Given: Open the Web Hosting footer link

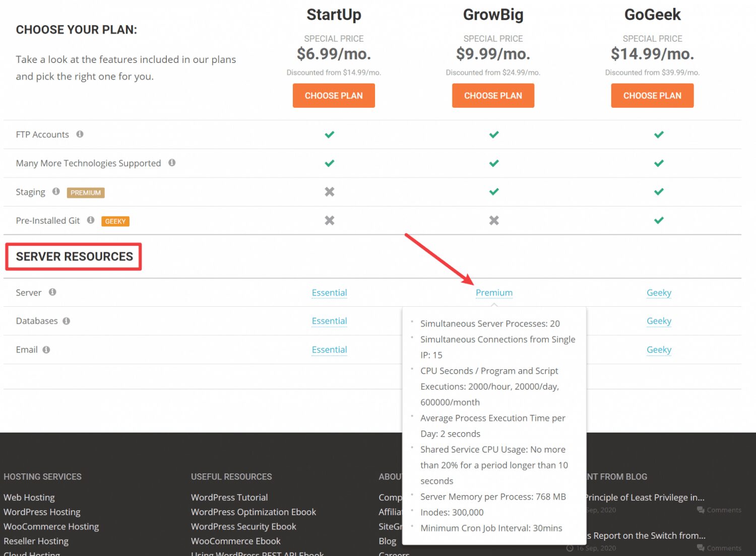Looking at the screenshot, I should click(29, 498).
